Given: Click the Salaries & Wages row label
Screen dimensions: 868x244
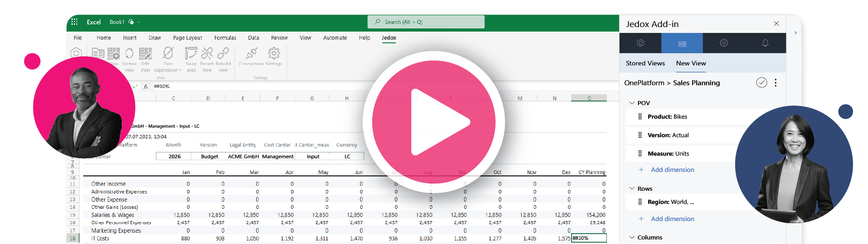Looking at the screenshot, I should point(113,215).
